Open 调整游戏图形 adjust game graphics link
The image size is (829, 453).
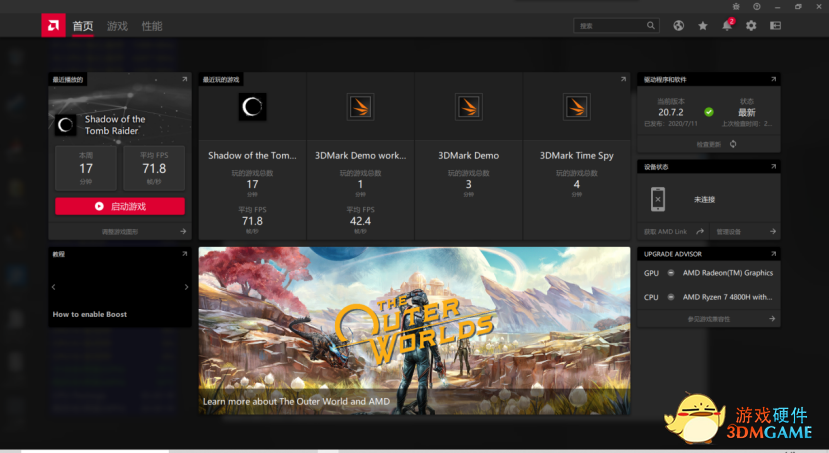pos(120,232)
